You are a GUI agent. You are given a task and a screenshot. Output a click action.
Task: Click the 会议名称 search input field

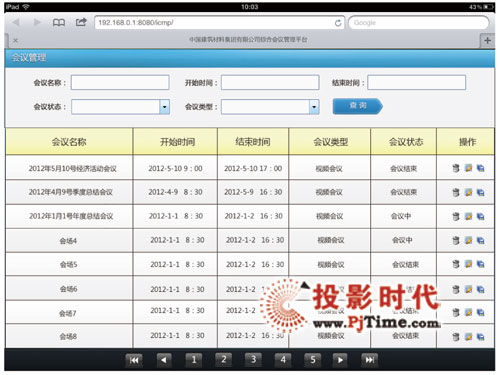pos(120,82)
